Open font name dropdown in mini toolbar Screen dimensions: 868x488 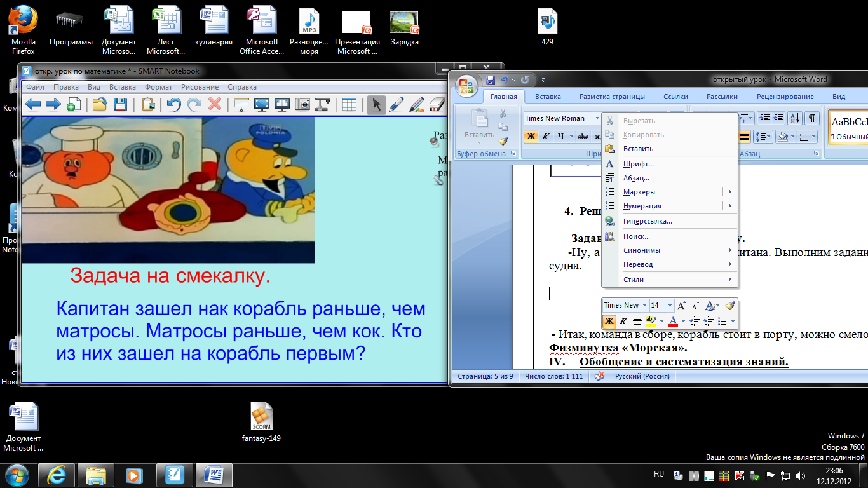(x=644, y=305)
